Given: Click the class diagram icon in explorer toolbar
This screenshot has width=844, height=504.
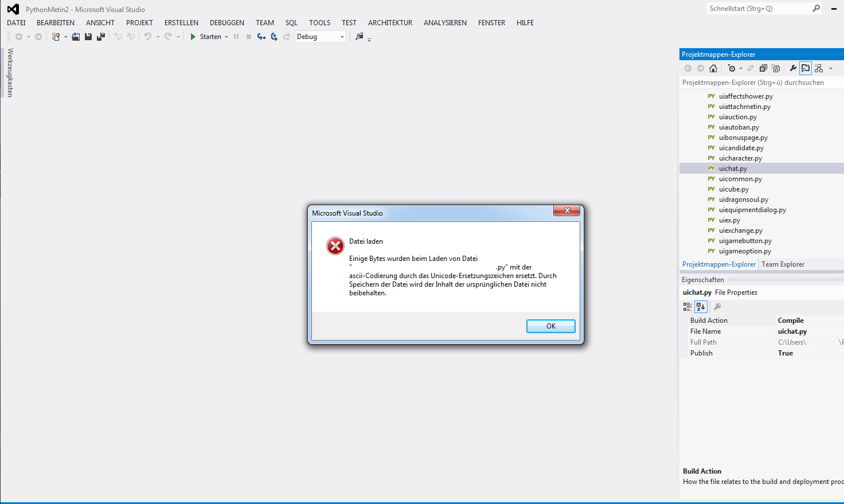Looking at the screenshot, I should (819, 68).
